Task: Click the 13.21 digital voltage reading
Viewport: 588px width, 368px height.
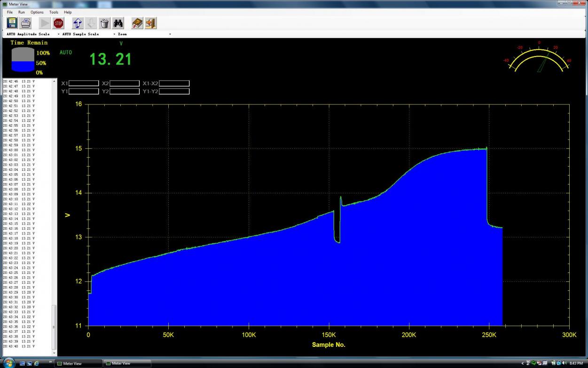Action: 110,59
